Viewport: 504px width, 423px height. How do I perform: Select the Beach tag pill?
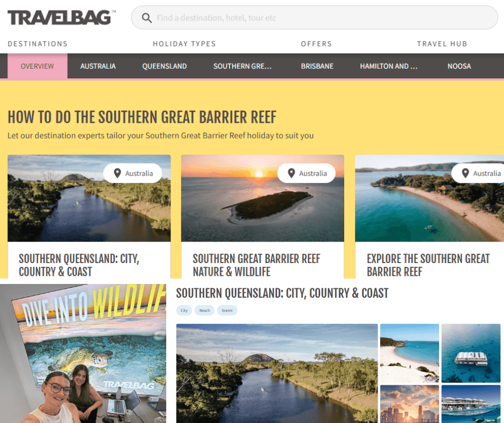click(204, 310)
